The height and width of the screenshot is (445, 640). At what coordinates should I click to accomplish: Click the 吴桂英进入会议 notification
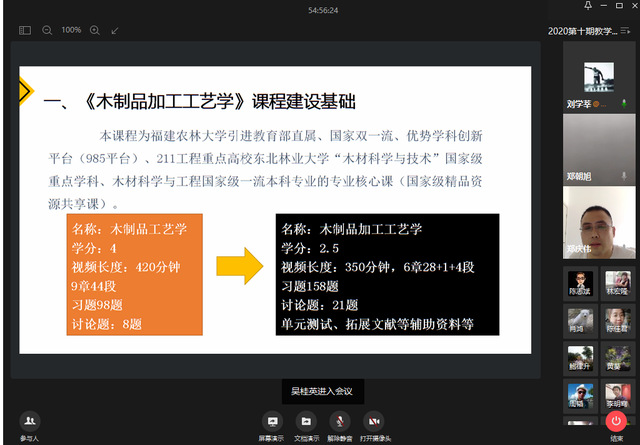pyautogui.click(x=322, y=391)
